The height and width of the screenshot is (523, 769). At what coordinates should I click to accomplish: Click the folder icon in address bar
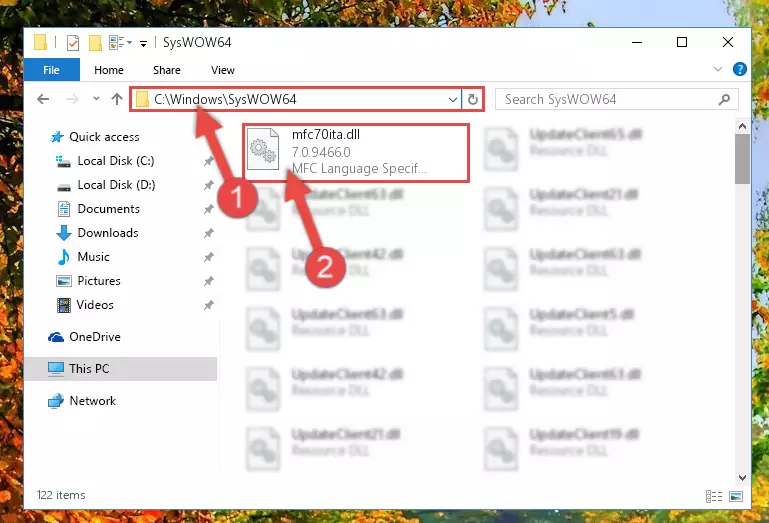pos(142,100)
